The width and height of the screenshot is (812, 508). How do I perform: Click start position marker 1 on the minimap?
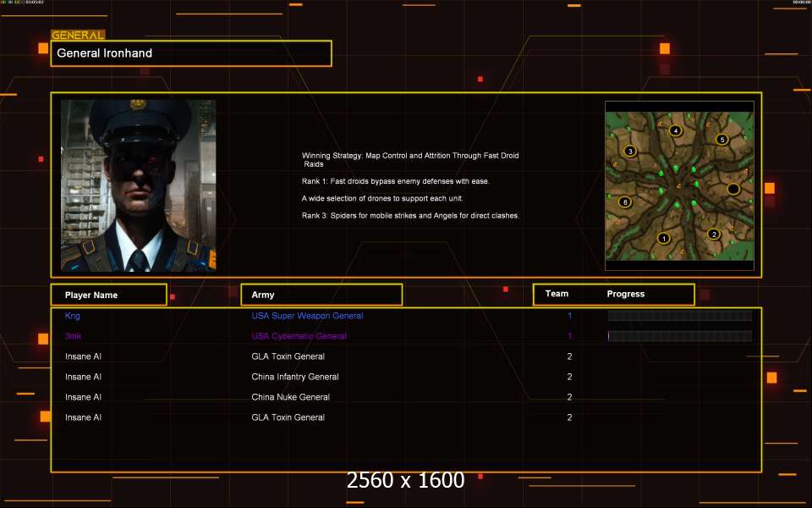click(x=664, y=239)
